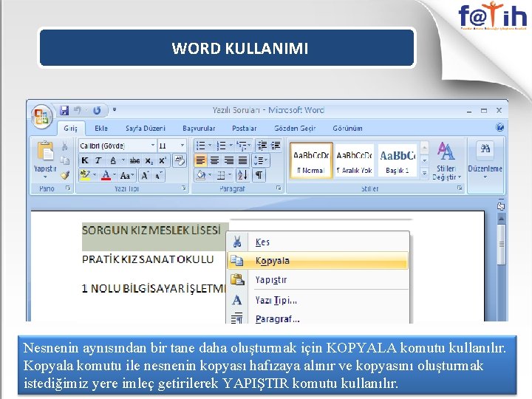Open Aa change case dropdown

[127, 175]
